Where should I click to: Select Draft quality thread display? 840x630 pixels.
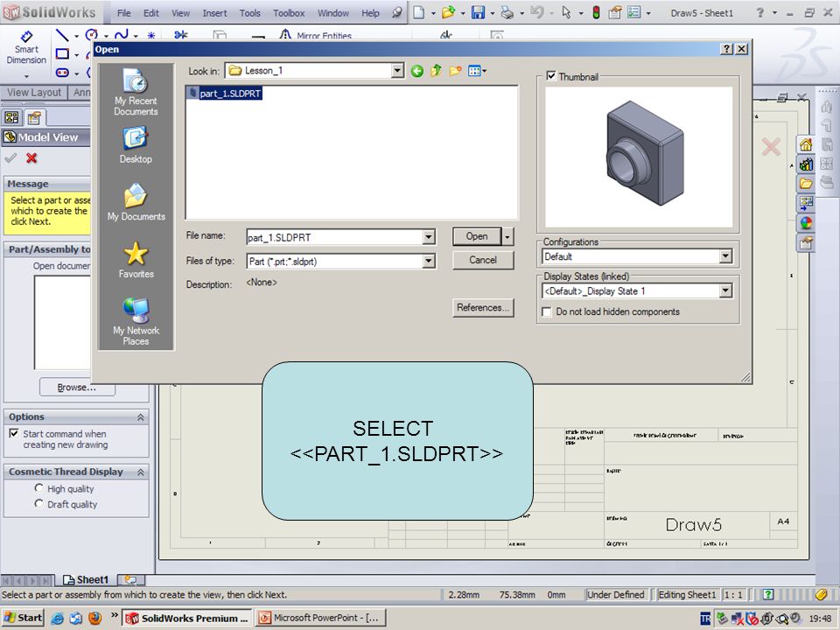coord(38,504)
